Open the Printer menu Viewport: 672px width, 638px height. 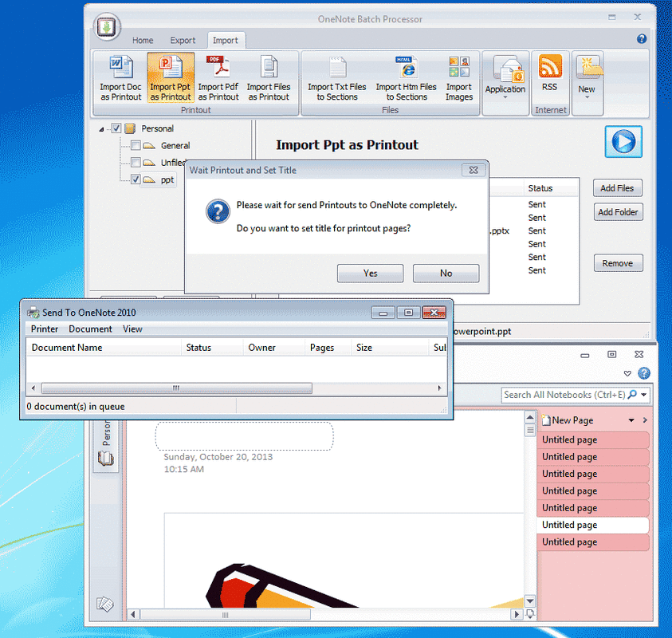(x=45, y=329)
